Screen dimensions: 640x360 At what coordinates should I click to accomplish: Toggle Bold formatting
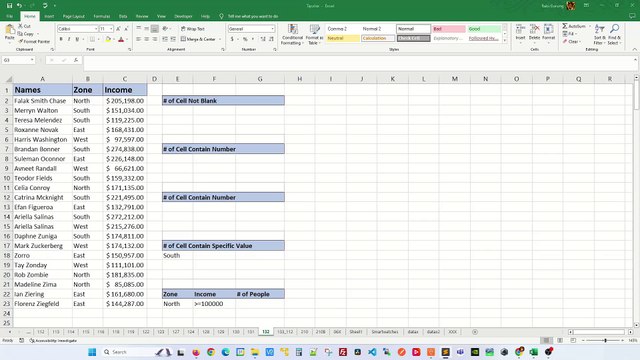61,39
